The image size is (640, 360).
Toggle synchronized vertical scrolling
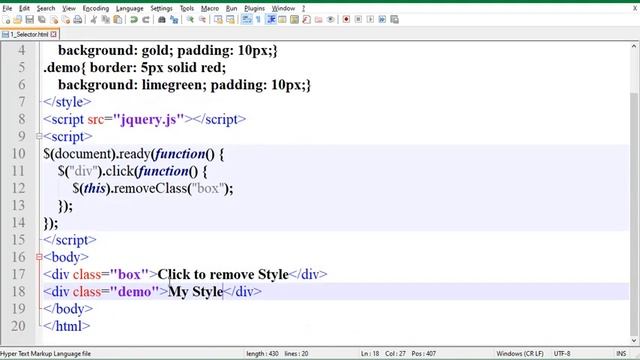[x=218, y=20]
